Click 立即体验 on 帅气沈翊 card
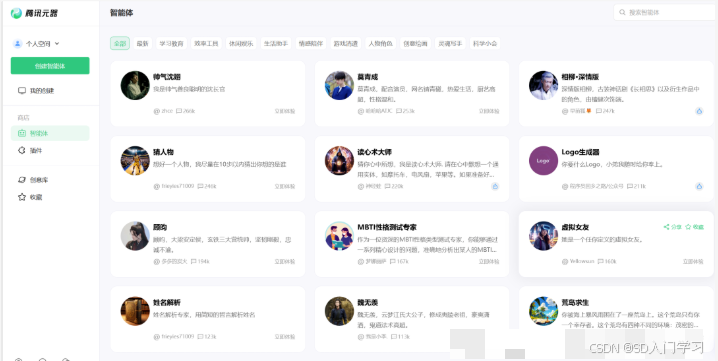 (x=285, y=111)
